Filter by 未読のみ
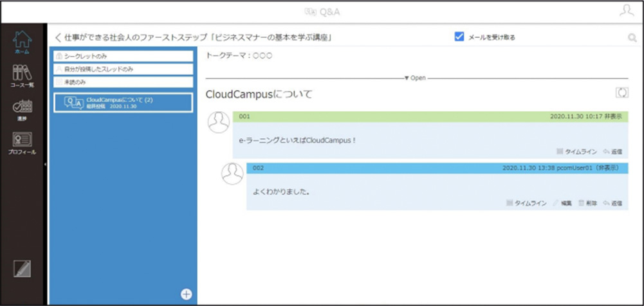This screenshot has height=306, width=644. click(x=124, y=82)
